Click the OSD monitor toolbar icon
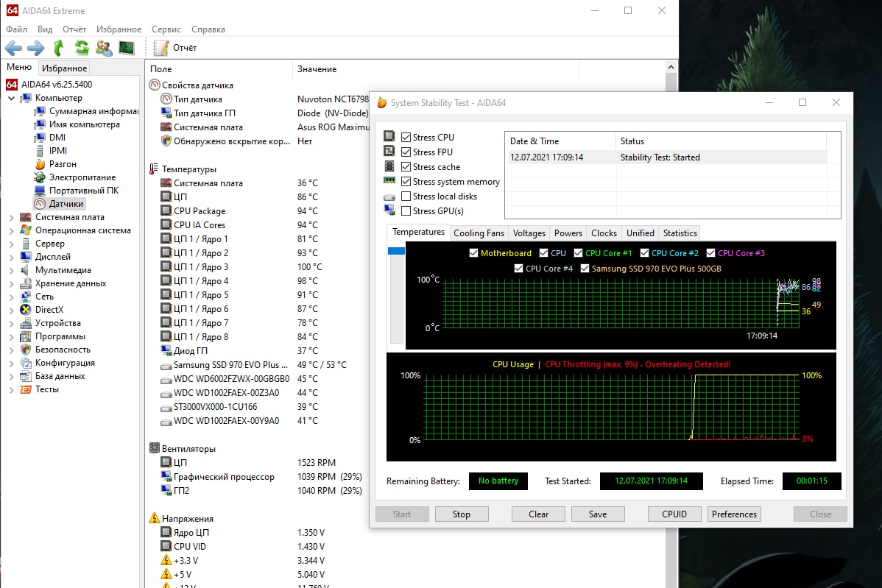The image size is (882, 588). click(x=127, y=48)
